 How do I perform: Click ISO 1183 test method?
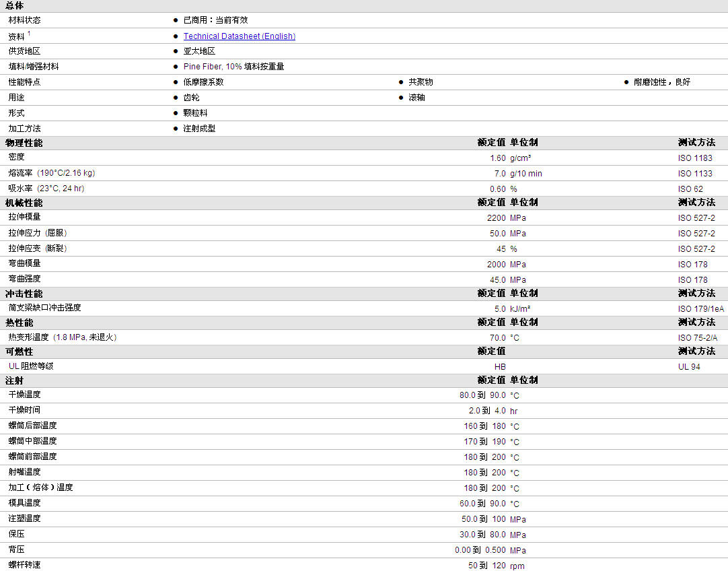point(695,158)
